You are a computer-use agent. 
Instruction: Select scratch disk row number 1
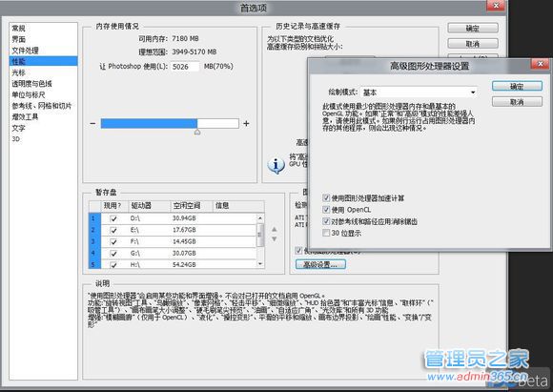pos(94,218)
